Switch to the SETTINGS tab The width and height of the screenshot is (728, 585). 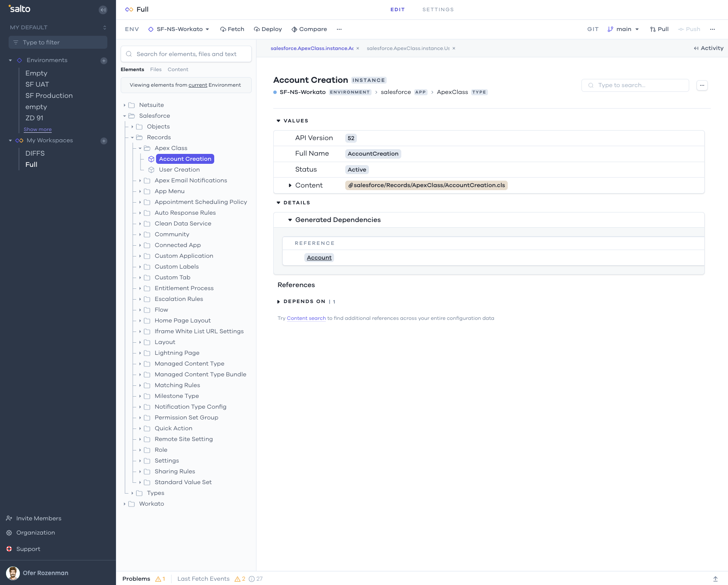(x=438, y=9)
